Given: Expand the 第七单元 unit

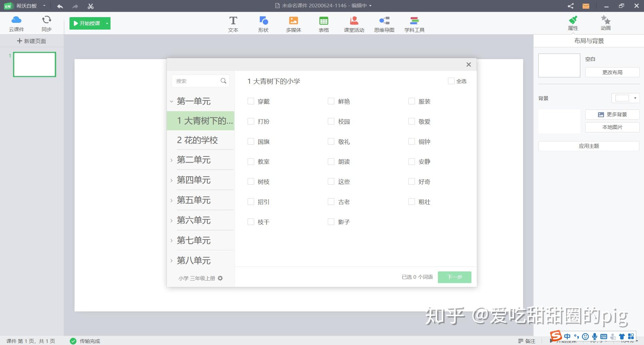Looking at the screenshot, I should (x=172, y=241).
